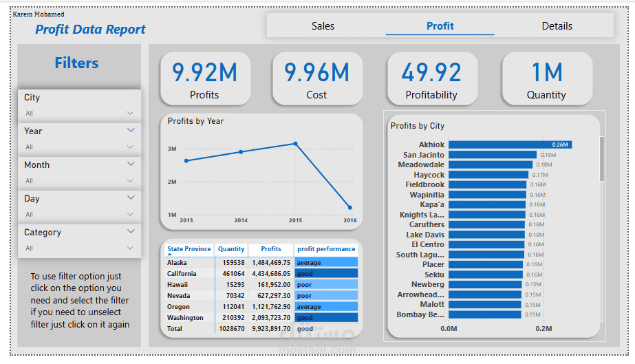Select the Akhiok bar in city chart
The width and height of the screenshot is (635, 364).
[x=510, y=144]
